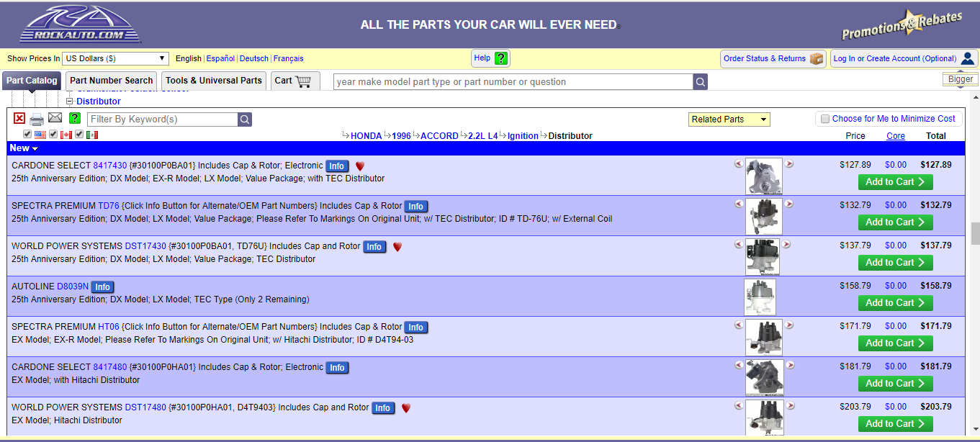Focus the main parts search field
980x442 pixels.
tap(514, 82)
